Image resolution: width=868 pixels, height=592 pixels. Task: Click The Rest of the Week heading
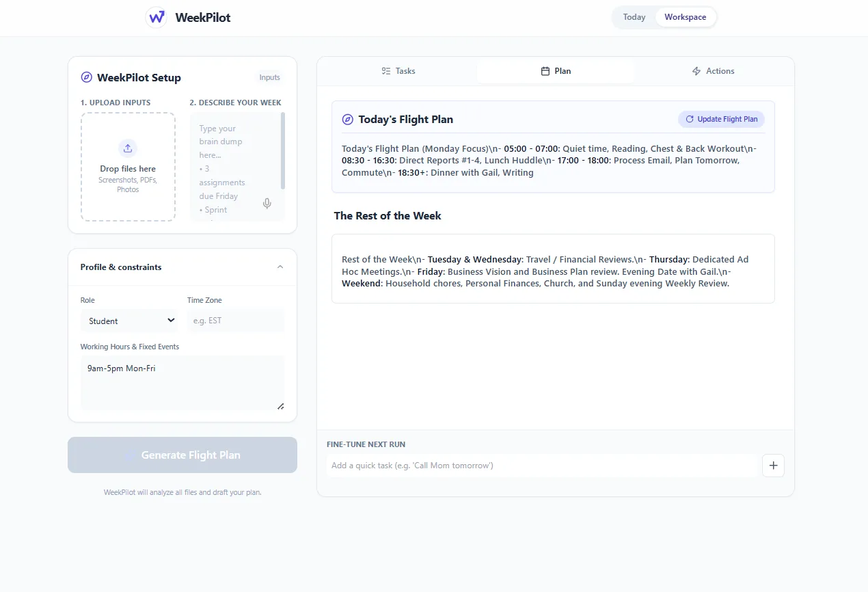(x=388, y=216)
